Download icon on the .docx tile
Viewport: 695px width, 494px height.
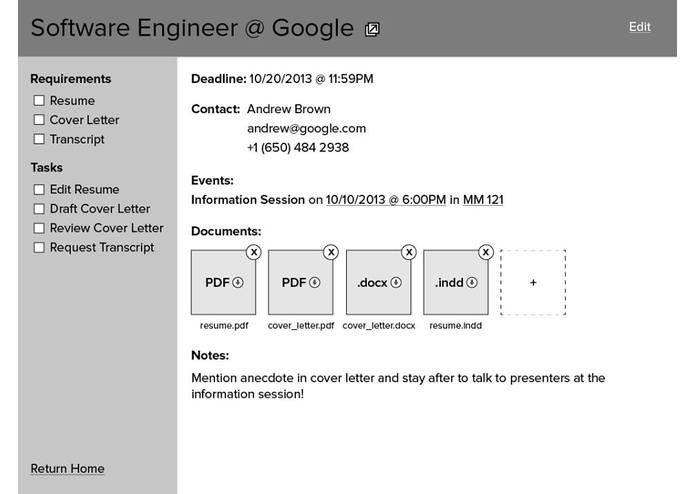tap(396, 282)
